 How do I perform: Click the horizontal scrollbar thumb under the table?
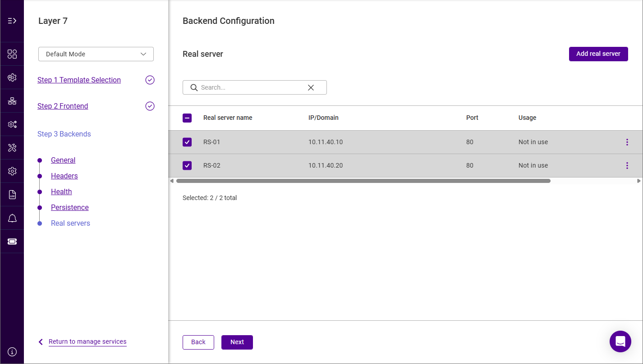pos(363,181)
